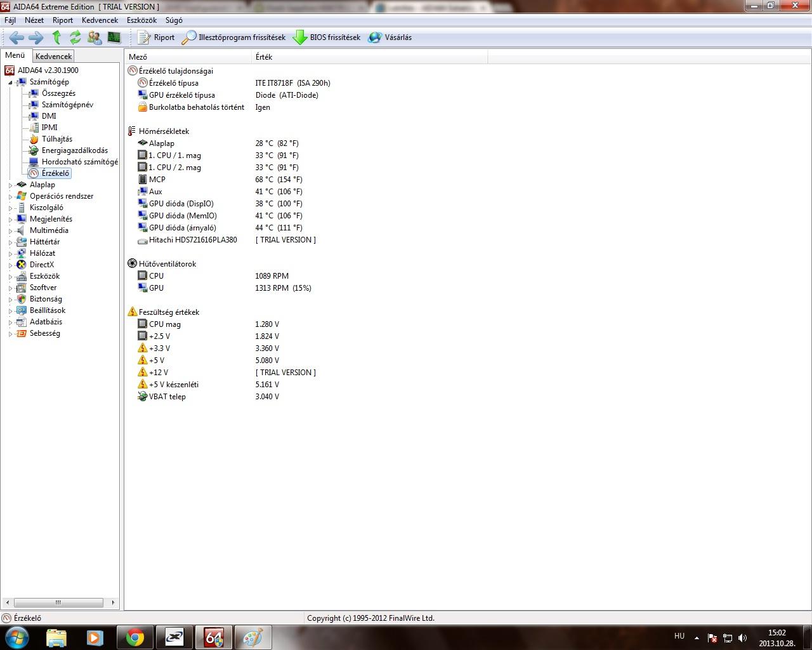Open the Fájl menu
The image size is (812, 650).
[10, 20]
